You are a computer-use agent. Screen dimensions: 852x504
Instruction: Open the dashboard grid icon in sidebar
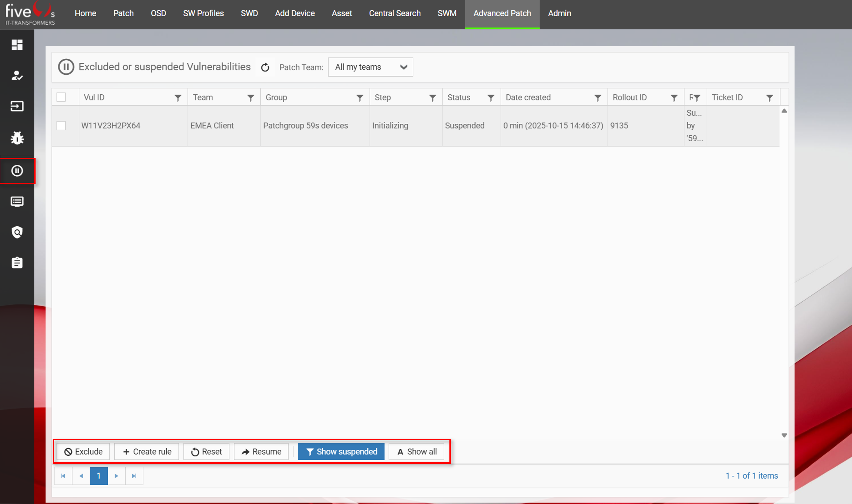tap(17, 45)
